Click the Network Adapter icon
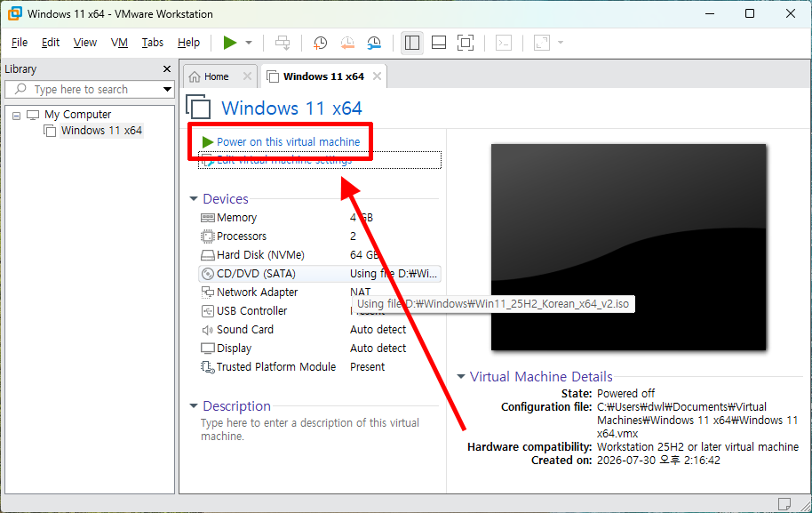Screen dimensions: 812x513 [208, 293]
